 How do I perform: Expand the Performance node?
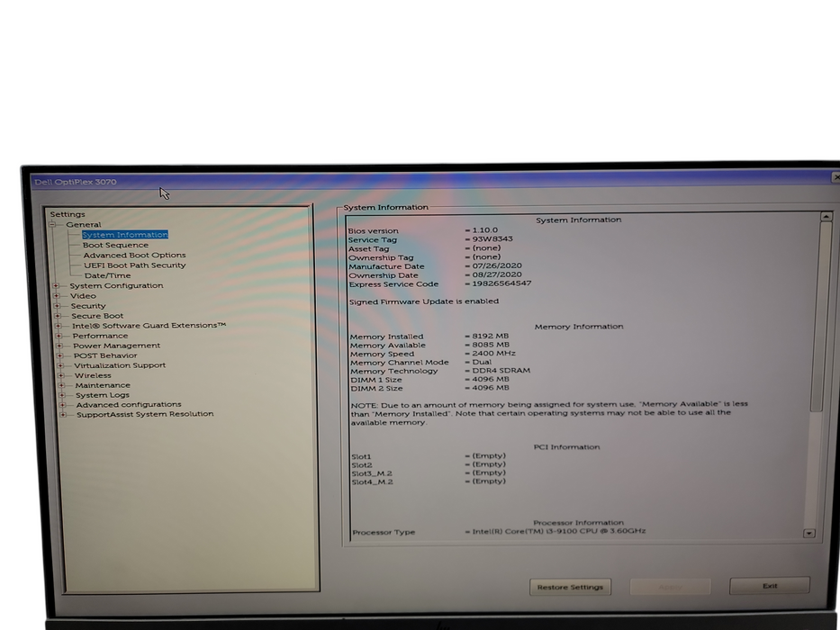pyautogui.click(x=59, y=336)
